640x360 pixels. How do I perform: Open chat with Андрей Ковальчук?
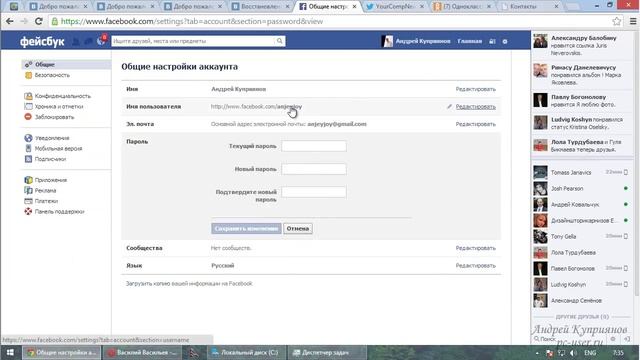(582, 204)
